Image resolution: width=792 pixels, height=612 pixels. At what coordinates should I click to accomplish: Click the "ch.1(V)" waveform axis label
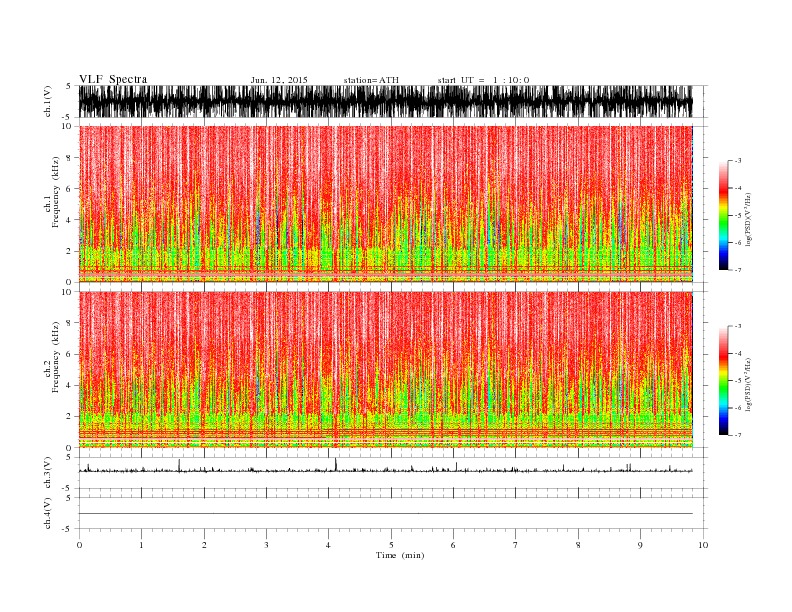pos(48,101)
